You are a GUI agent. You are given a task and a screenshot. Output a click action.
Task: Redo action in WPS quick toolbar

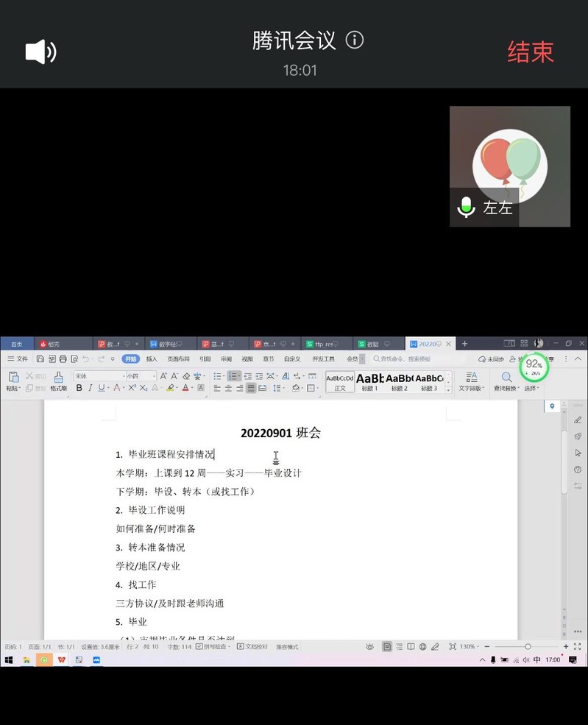click(101, 358)
